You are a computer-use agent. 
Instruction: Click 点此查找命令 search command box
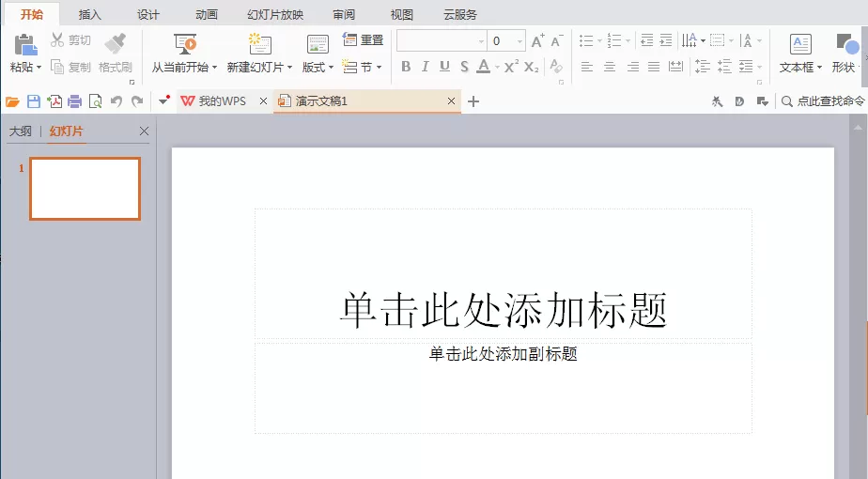coord(823,101)
